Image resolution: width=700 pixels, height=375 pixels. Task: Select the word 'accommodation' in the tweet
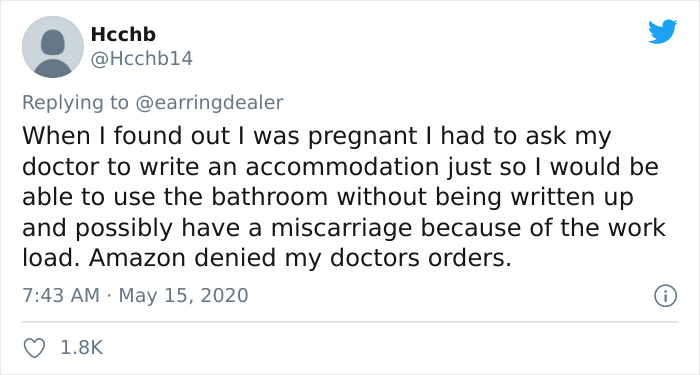coord(342,167)
